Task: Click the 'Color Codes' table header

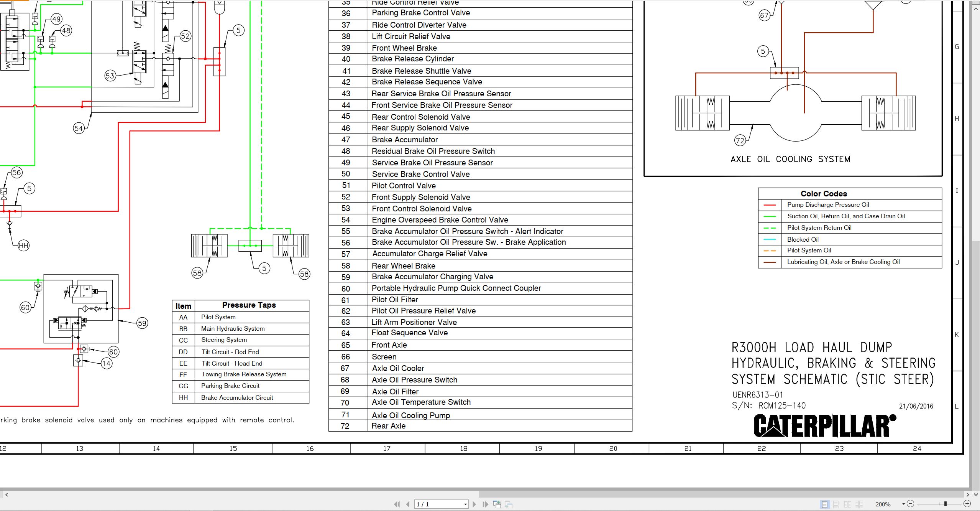Action: [824, 194]
